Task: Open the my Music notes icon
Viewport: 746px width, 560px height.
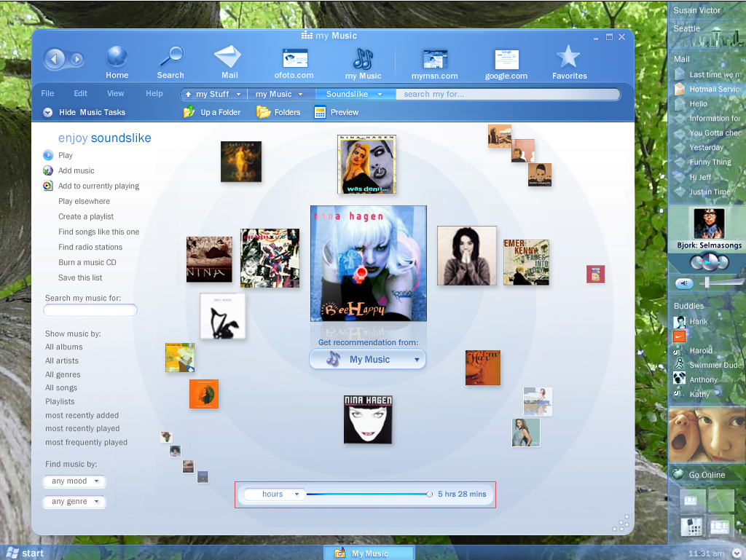Action: (x=363, y=59)
